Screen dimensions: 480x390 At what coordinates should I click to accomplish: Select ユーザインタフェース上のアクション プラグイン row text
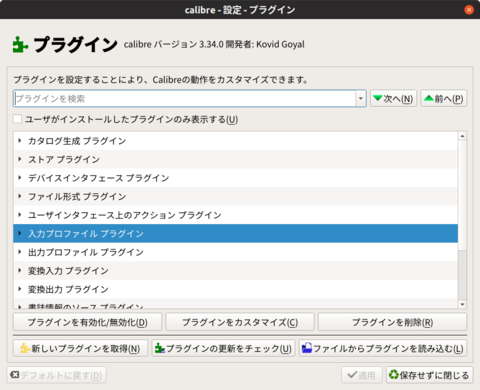[125, 215]
